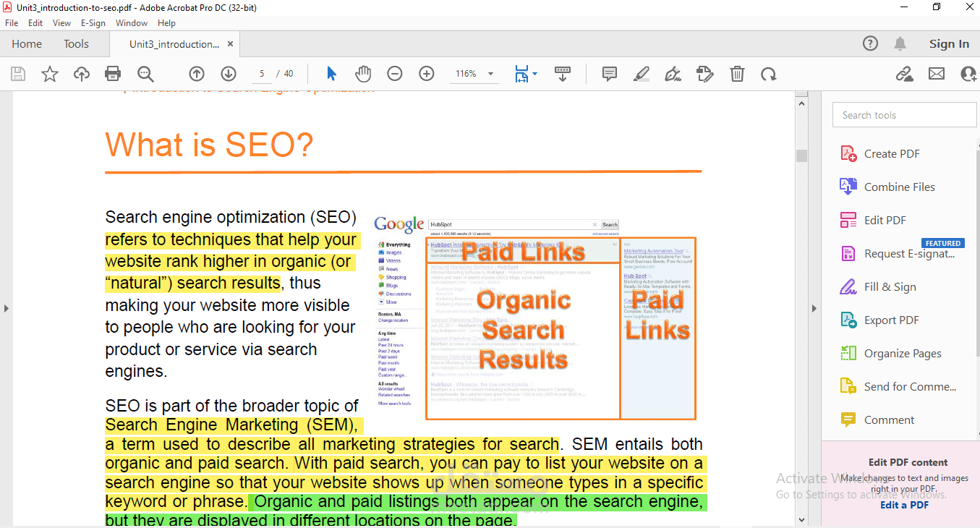Select the arrow Selection tool

pos(331,74)
